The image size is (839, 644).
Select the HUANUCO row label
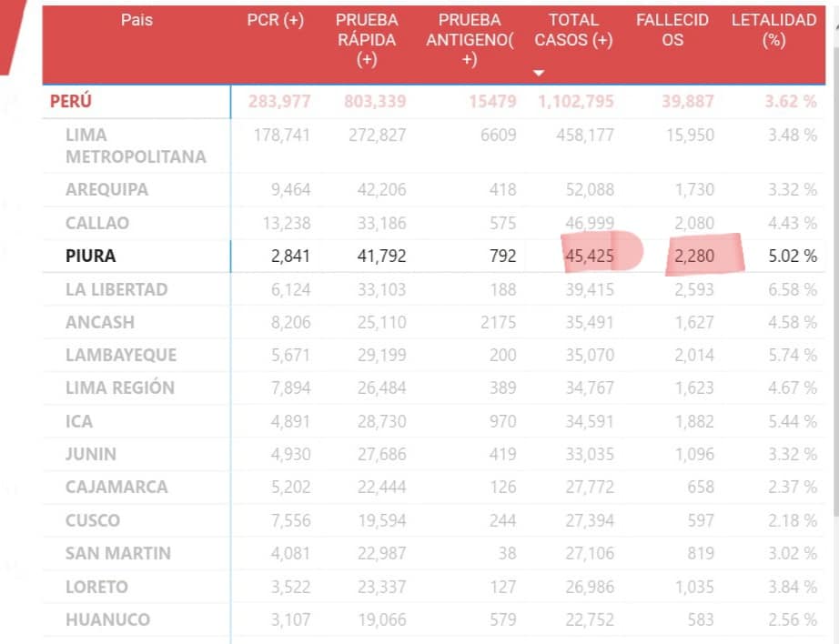tap(107, 619)
